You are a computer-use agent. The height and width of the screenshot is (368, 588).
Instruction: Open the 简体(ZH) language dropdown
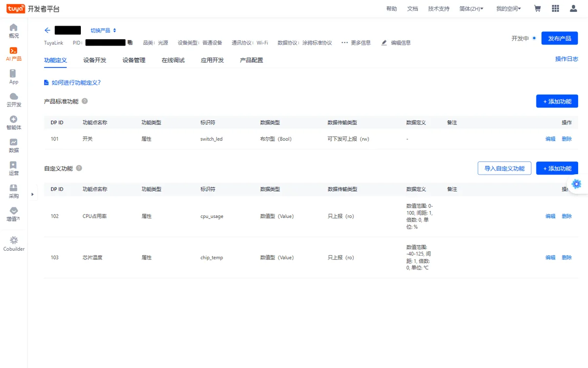click(471, 9)
